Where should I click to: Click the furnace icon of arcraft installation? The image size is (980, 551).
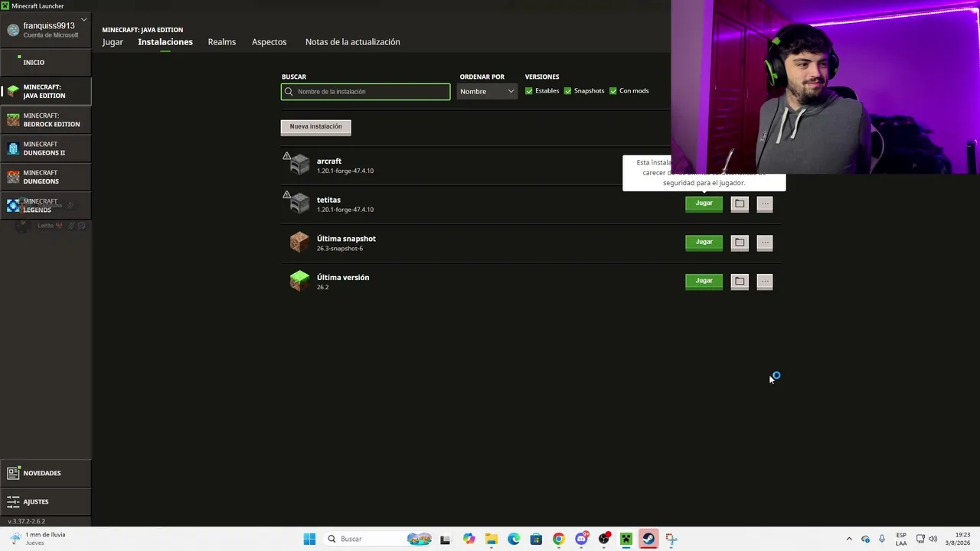[299, 165]
